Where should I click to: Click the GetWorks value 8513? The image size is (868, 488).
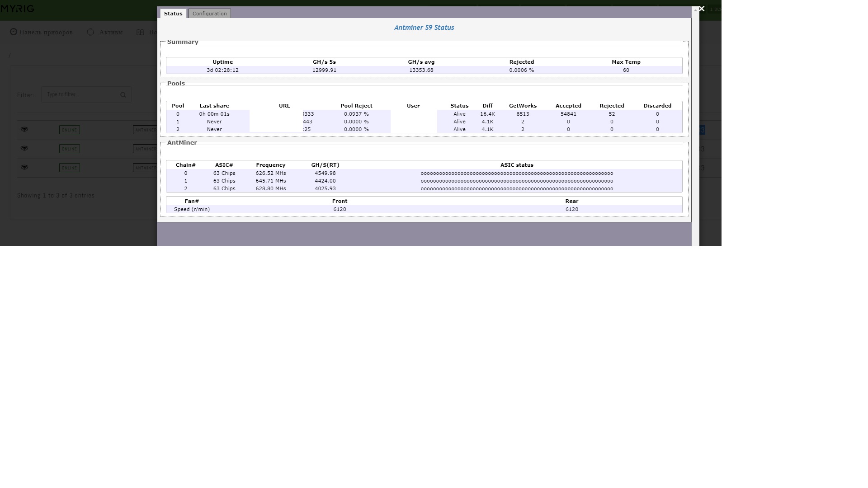(523, 114)
